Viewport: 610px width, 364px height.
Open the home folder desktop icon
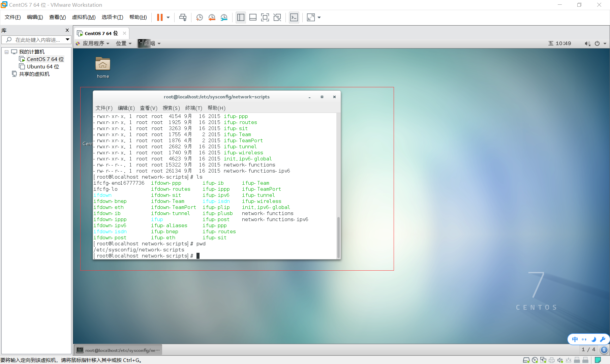(x=103, y=68)
